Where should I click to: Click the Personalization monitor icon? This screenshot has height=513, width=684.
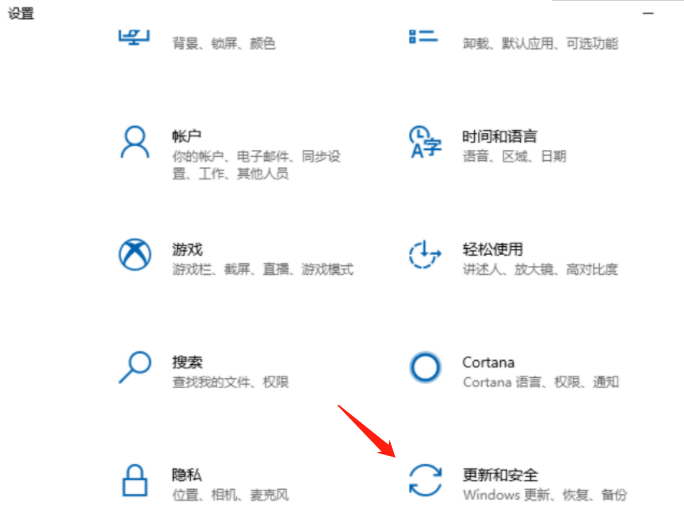(x=134, y=37)
